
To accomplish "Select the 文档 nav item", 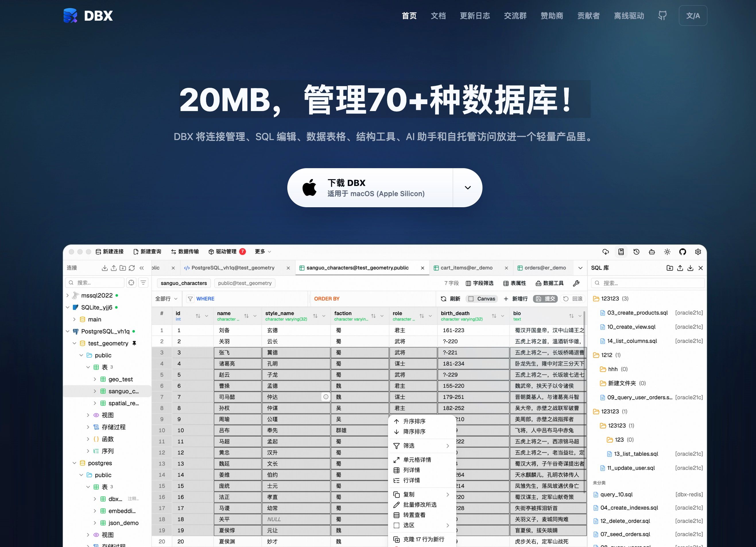I will [438, 16].
